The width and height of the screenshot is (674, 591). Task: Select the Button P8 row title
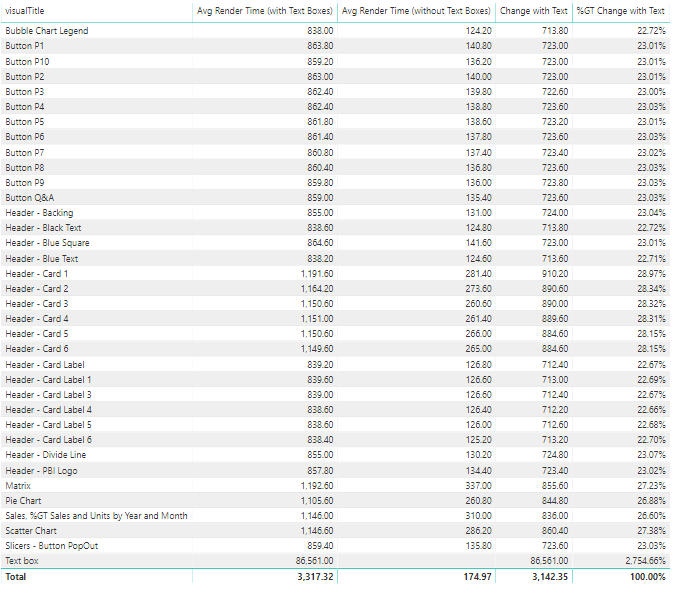(25, 168)
